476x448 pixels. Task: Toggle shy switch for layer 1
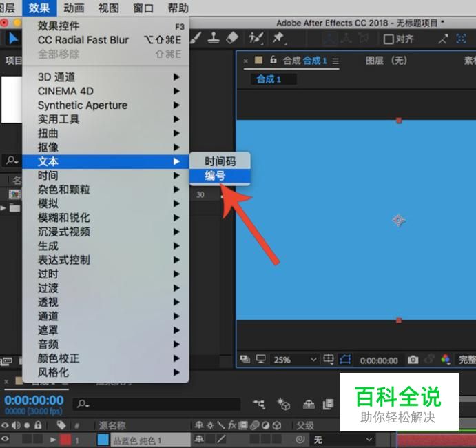[x=200, y=439]
